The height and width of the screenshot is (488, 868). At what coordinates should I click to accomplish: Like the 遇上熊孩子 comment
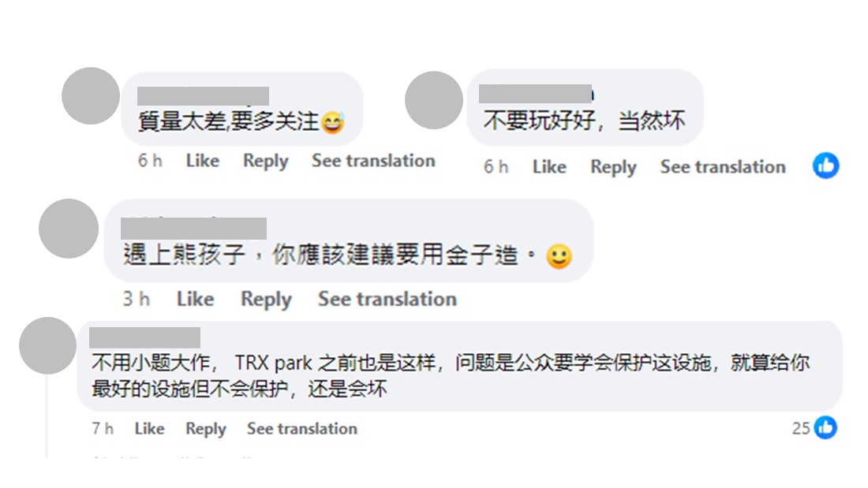[x=195, y=300]
